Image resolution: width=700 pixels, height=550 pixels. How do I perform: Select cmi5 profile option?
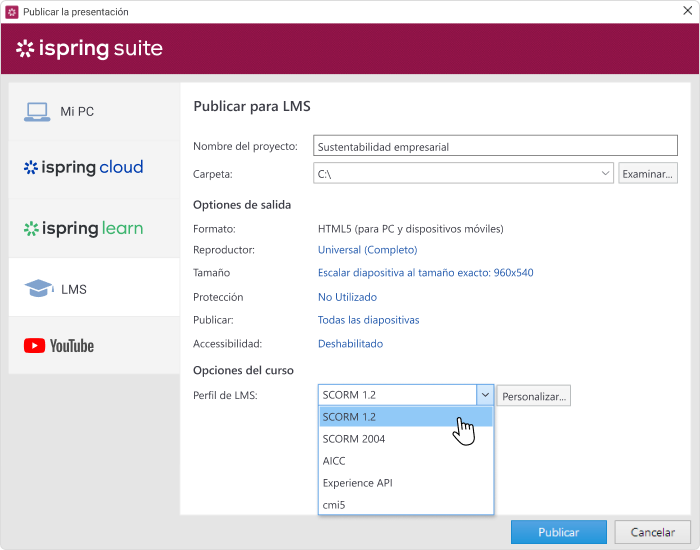pyautogui.click(x=406, y=505)
